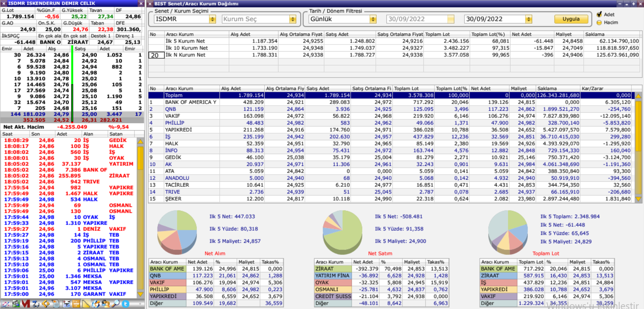
Task: Click the green BANK OF AME legend cell in Net Alım
Action: pos(167,269)
